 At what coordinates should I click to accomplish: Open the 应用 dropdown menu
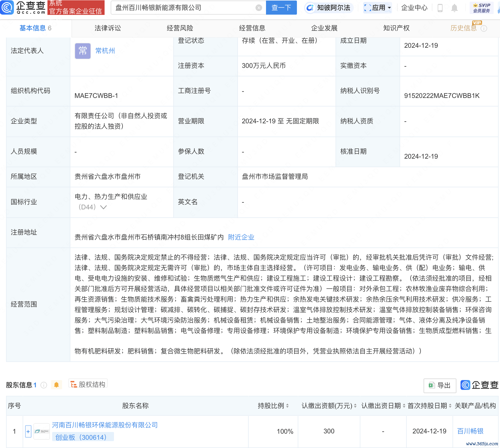377,8
